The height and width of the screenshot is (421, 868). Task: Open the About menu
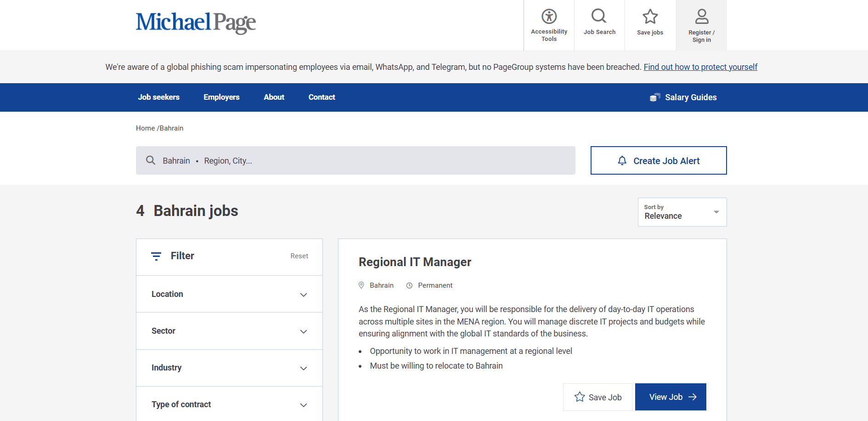pos(274,97)
